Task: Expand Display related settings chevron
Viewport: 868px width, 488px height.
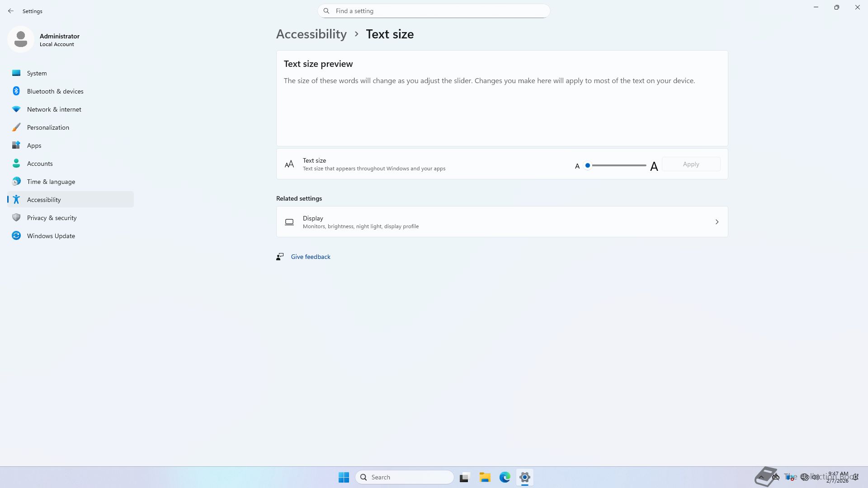Action: click(717, 222)
